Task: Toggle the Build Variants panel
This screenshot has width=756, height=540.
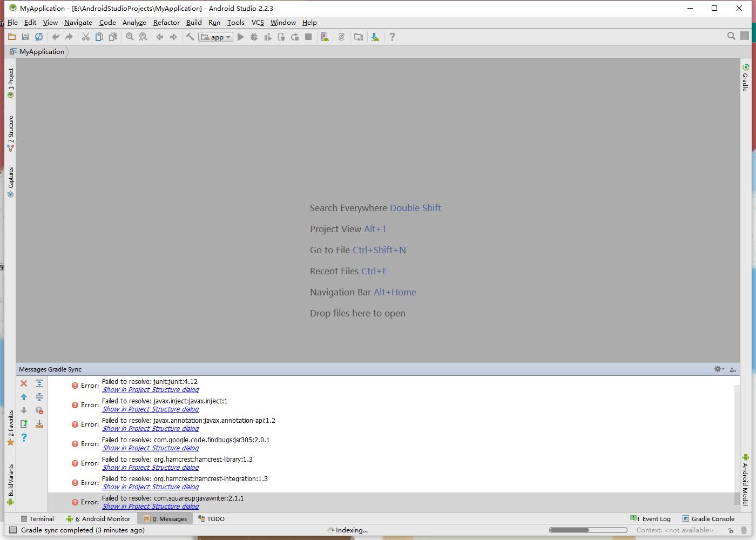Action: pyautogui.click(x=10, y=481)
